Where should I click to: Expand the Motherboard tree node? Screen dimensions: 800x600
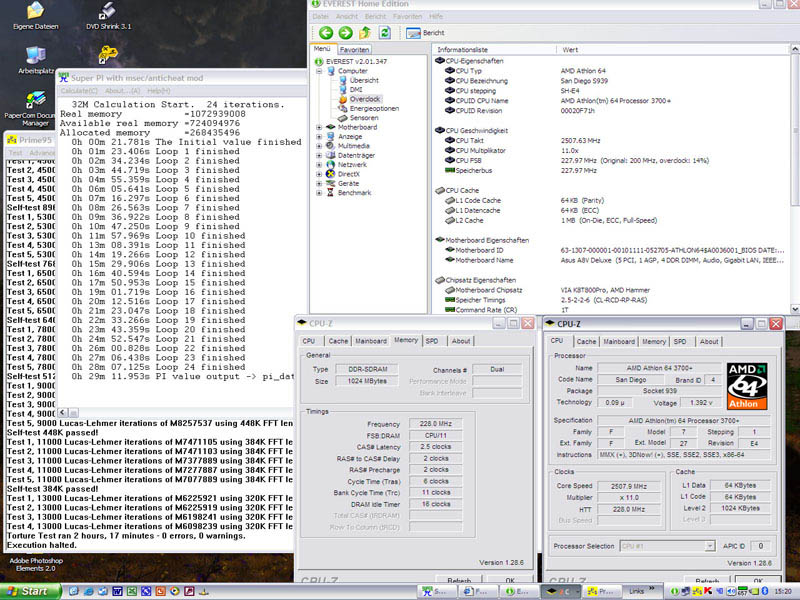(319, 127)
